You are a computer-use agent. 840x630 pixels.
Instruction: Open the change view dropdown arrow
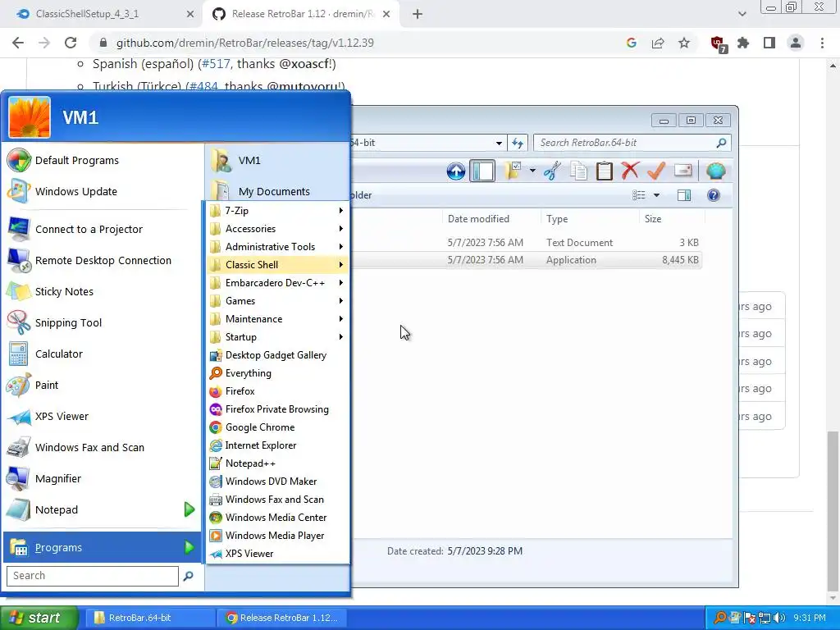656,195
